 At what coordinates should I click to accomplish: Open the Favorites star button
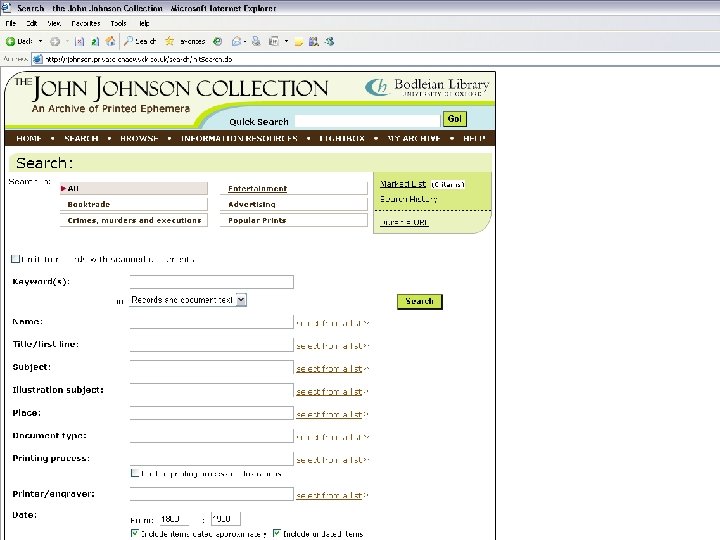click(185, 41)
